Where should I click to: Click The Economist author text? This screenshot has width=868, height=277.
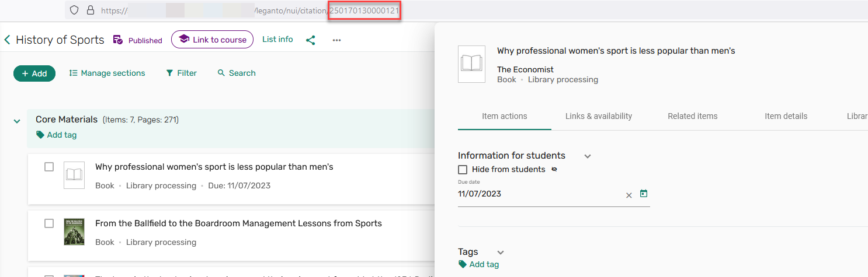(525, 69)
